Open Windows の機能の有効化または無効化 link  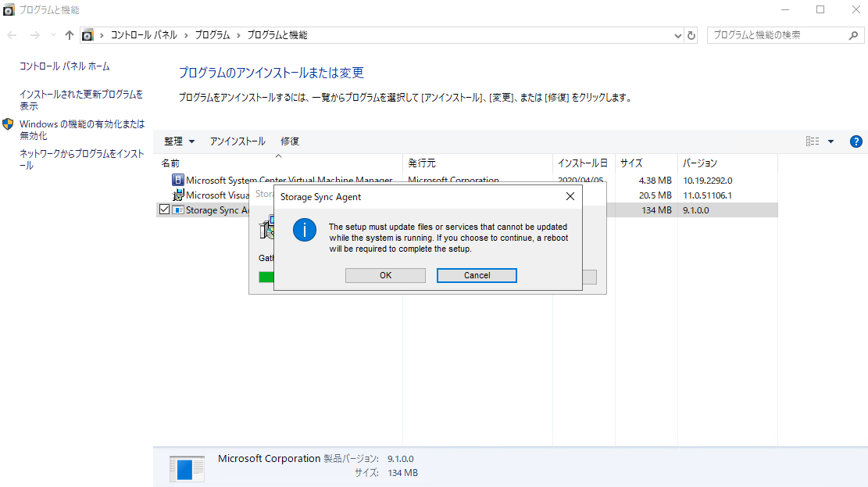[x=82, y=130]
